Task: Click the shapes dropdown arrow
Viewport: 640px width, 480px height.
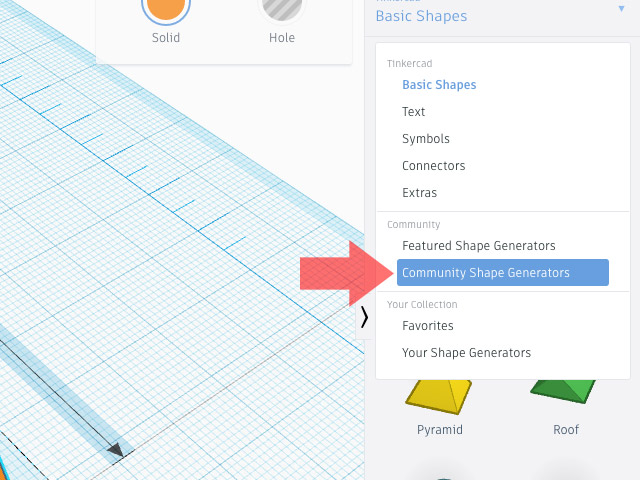Action: tap(621, 9)
